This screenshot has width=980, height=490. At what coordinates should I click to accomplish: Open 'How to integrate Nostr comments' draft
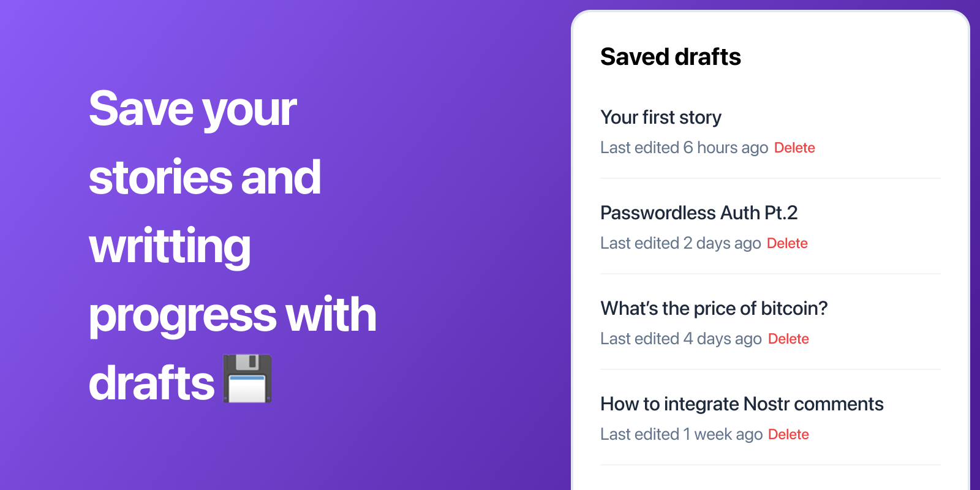(742, 404)
